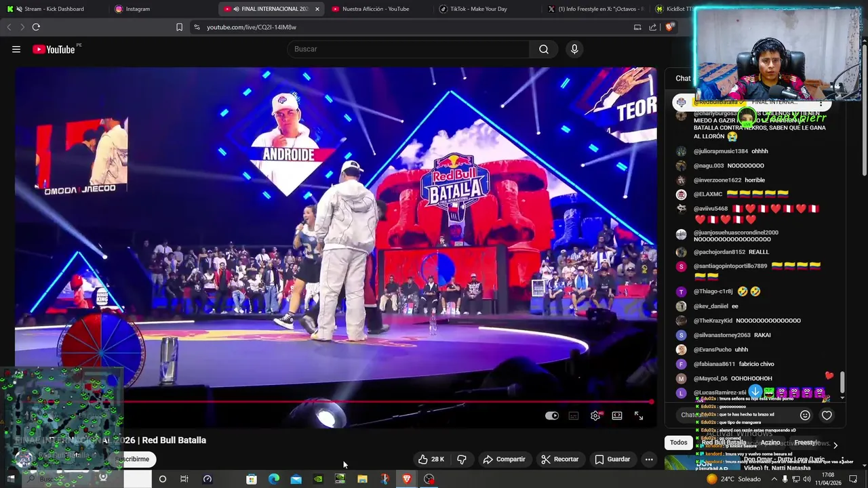Click the magnifier search button
Screen dimensions: 868x488
pyautogui.click(x=544, y=49)
